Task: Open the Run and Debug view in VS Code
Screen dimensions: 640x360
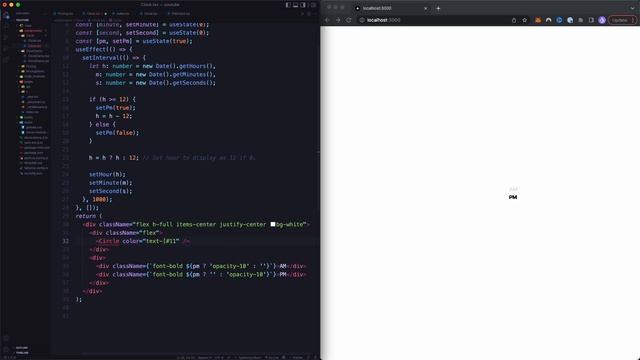Action: pos(6,49)
